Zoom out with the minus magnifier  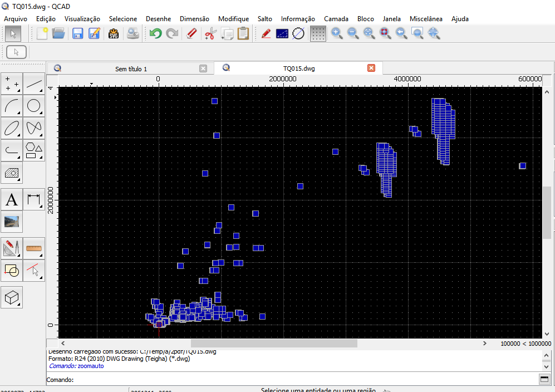pos(353,33)
